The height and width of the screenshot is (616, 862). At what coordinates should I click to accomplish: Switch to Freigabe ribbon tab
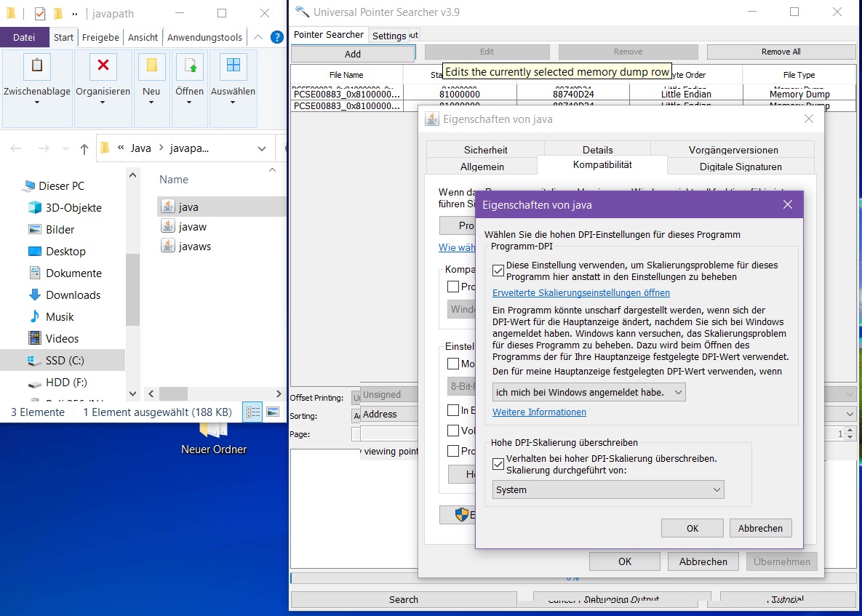(100, 37)
